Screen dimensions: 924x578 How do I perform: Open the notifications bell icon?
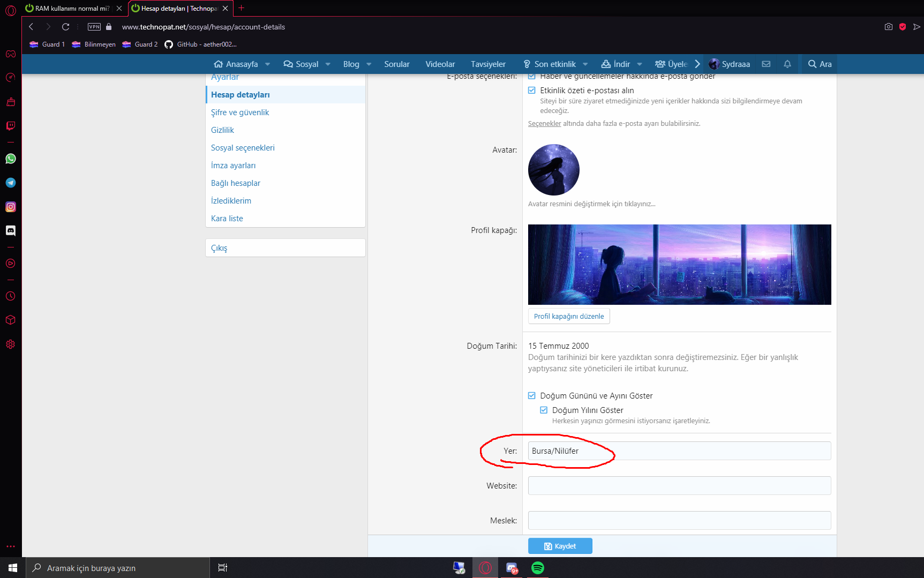[x=787, y=64]
